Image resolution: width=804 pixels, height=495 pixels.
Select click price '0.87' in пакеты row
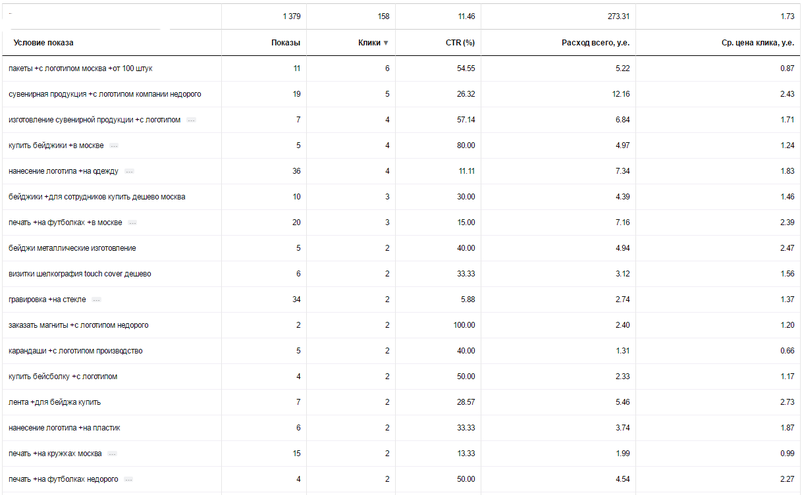point(787,68)
